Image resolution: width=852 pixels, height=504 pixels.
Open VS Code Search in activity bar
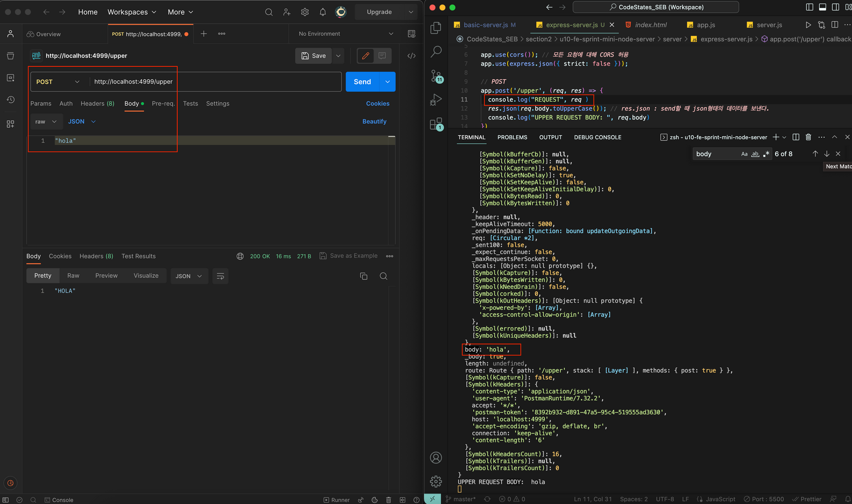[x=436, y=51]
